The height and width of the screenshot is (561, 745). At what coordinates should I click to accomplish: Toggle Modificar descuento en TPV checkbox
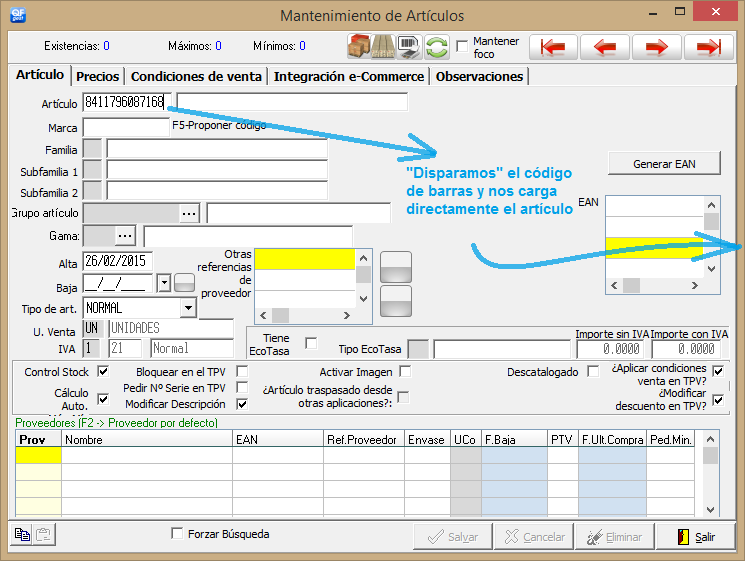(x=718, y=400)
